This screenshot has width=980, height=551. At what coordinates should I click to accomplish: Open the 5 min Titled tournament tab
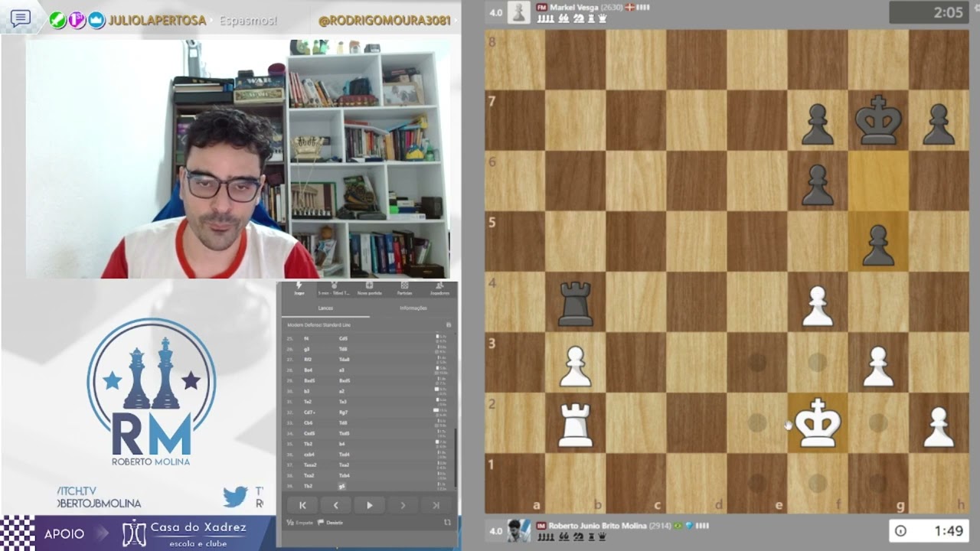tap(334, 289)
